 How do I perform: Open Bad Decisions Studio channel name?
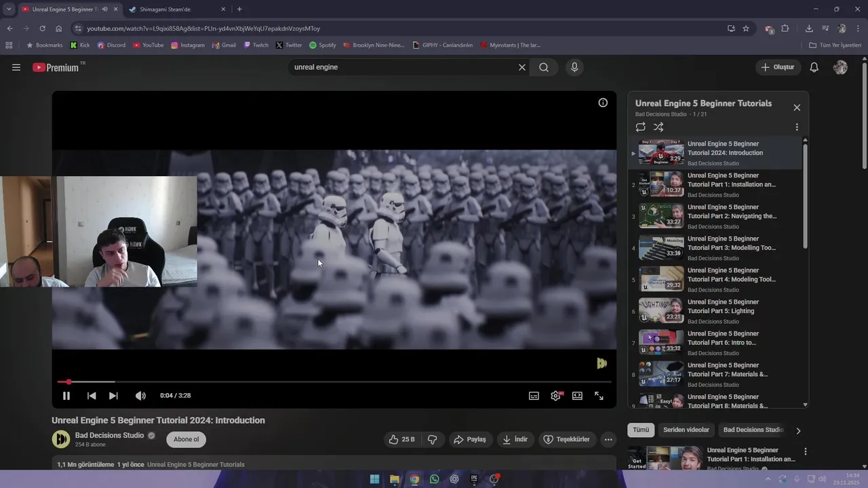109,435
